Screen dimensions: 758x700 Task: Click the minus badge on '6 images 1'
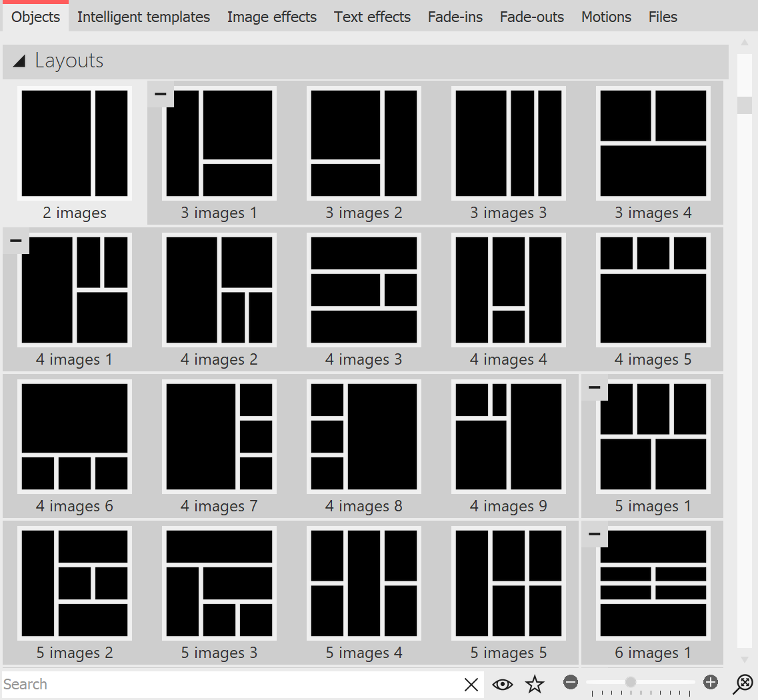pos(593,535)
